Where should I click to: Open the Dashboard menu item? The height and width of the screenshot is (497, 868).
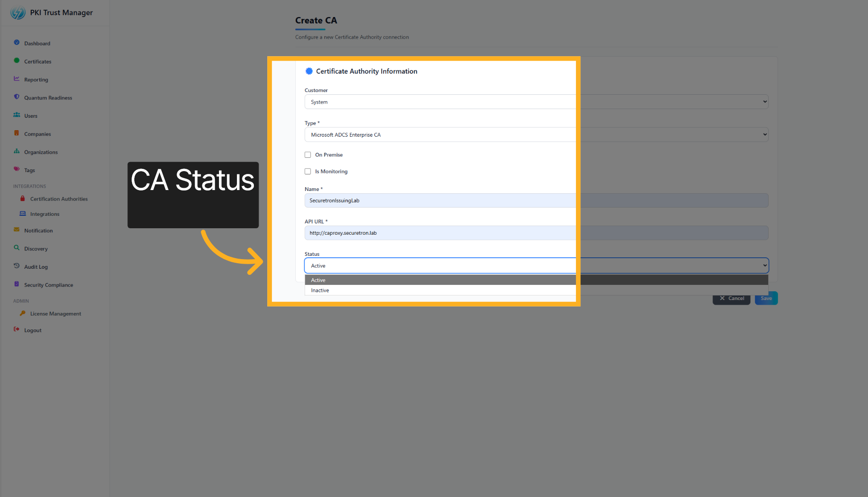click(x=37, y=43)
